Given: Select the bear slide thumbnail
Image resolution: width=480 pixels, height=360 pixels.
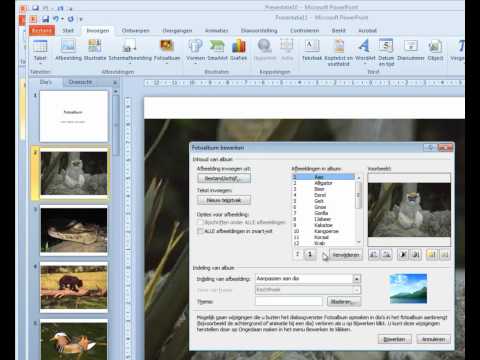Looking at the screenshot, I should [x=74, y=287].
